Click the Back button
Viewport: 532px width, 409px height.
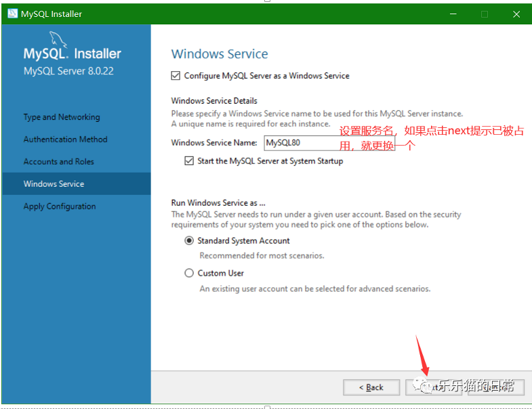click(x=371, y=387)
